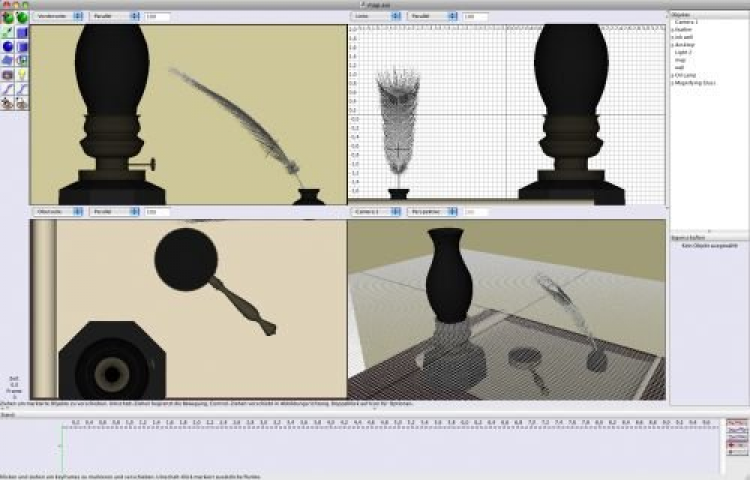
Task: Expand the feather object tree node
Action: pos(672,30)
